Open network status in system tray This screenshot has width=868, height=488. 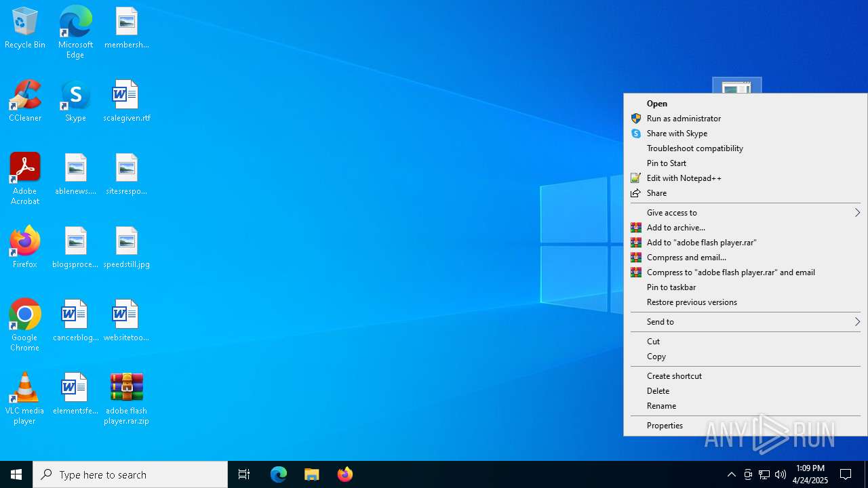click(x=764, y=474)
